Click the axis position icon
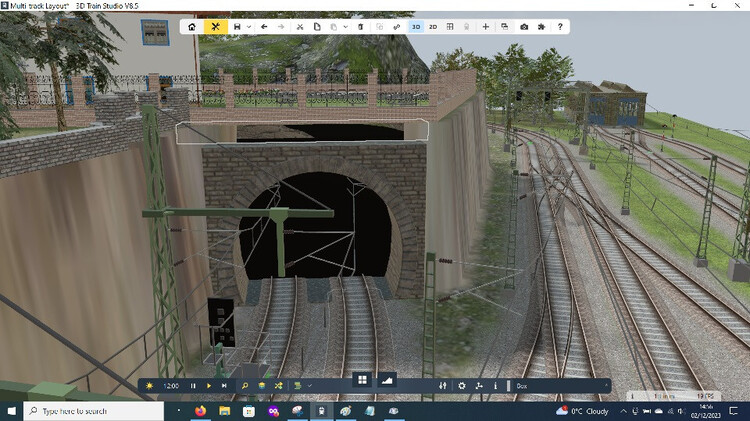The height and width of the screenshot is (421, 750). coord(479,386)
